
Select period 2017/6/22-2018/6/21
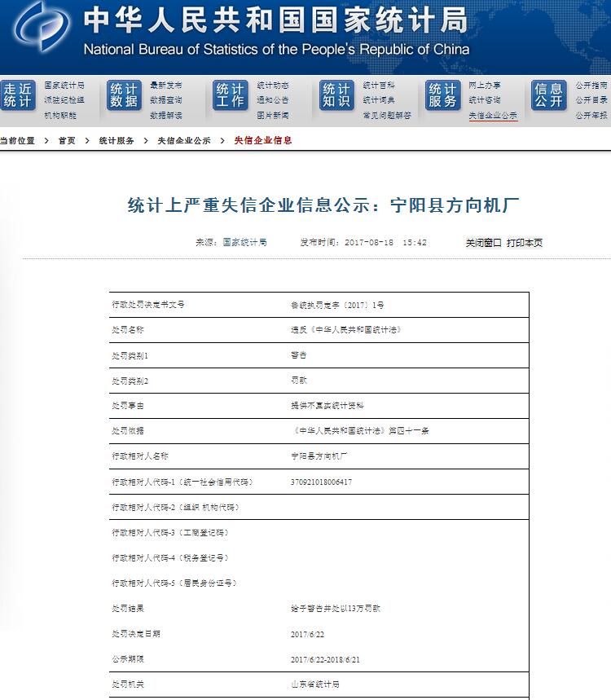tap(325, 660)
